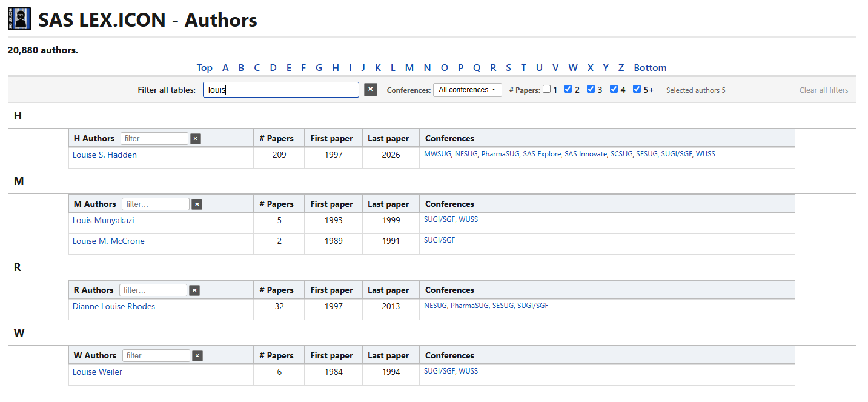The image size is (868, 402).
Task: Open SAS Explore link for Hadden
Action: click(x=542, y=154)
